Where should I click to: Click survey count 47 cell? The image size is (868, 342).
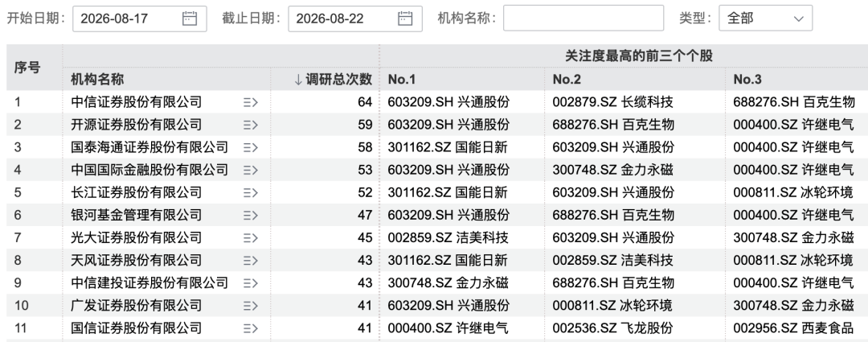pos(365,215)
